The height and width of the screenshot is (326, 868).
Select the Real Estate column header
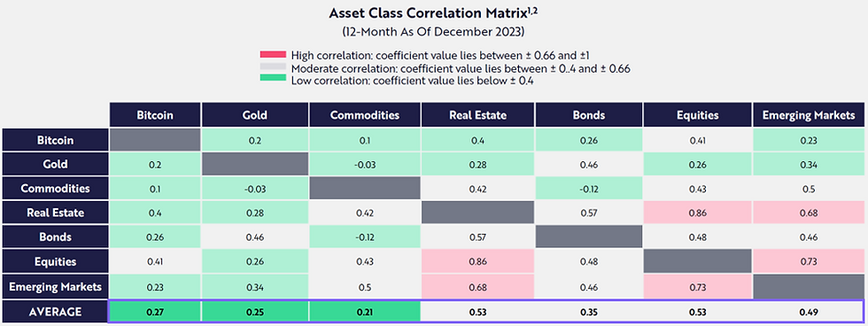click(x=477, y=115)
